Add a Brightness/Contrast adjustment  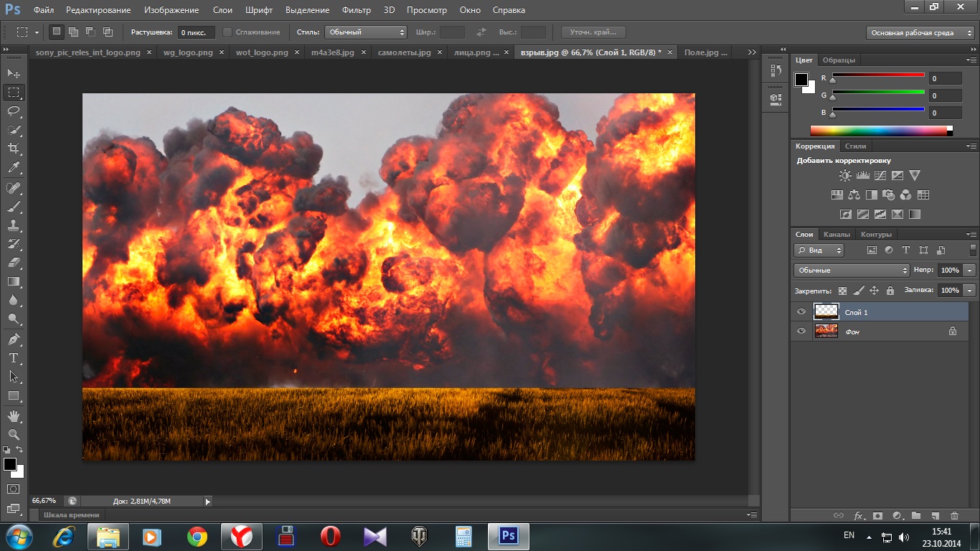pos(845,176)
